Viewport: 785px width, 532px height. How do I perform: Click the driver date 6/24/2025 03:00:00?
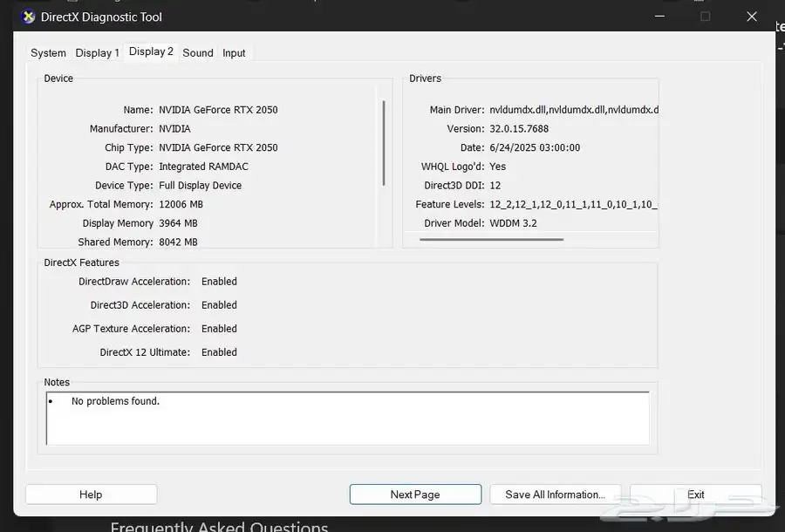(x=535, y=147)
